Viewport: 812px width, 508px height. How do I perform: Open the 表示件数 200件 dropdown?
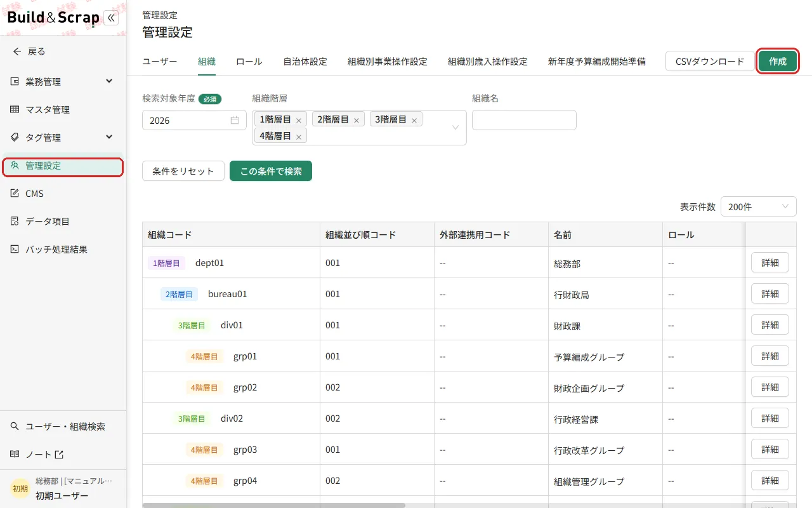click(758, 206)
